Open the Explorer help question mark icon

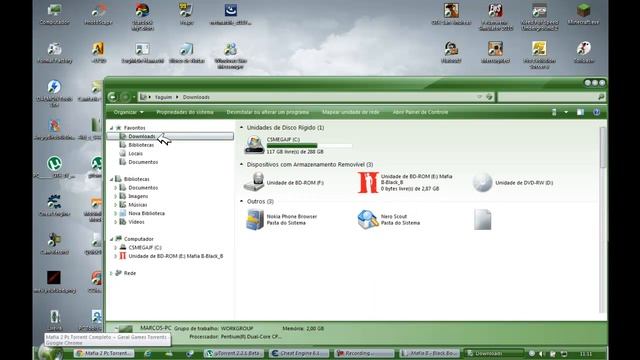tap(596, 112)
